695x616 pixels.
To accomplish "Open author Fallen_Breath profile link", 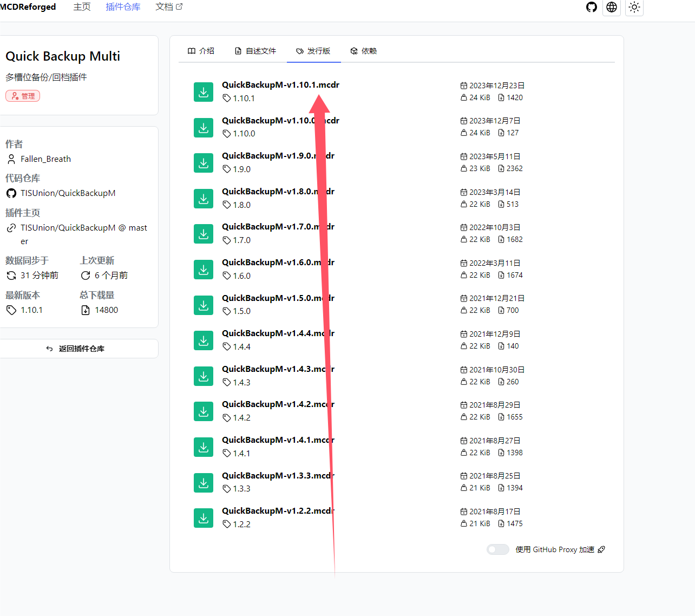I will (x=45, y=159).
